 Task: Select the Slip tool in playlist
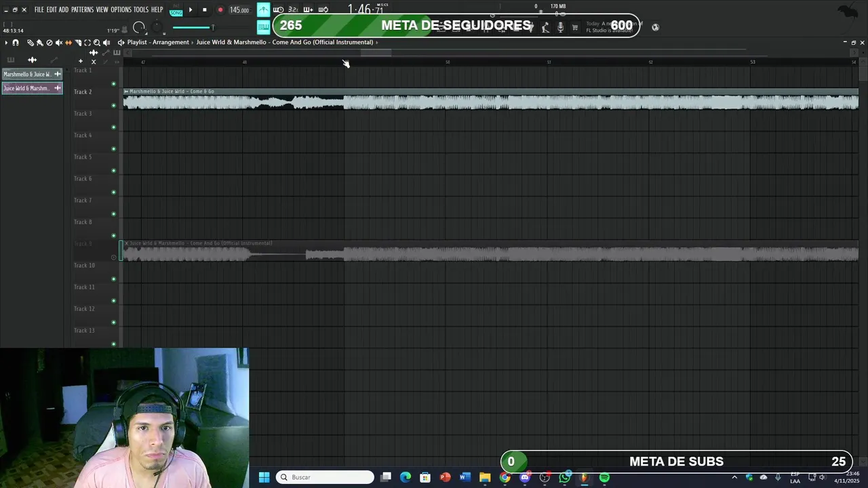[68, 43]
